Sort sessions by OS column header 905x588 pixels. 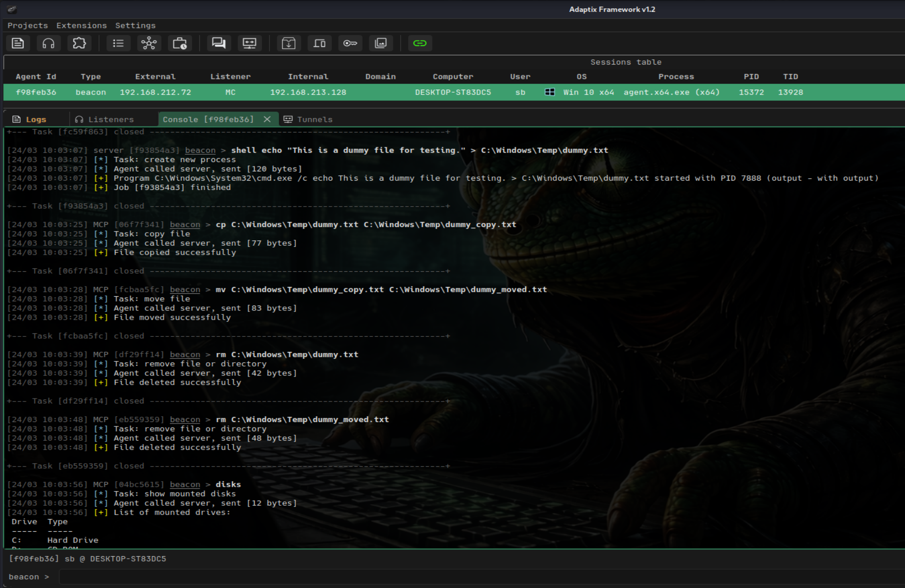(582, 77)
